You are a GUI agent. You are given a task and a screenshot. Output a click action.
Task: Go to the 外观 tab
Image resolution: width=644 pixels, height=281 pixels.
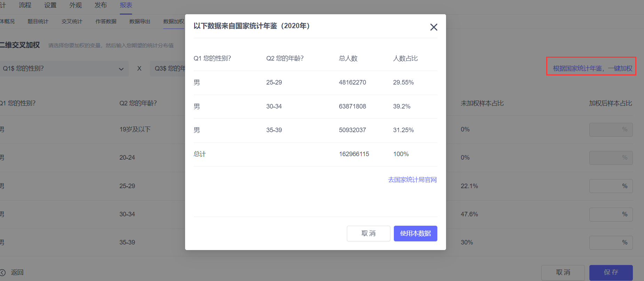click(x=75, y=5)
